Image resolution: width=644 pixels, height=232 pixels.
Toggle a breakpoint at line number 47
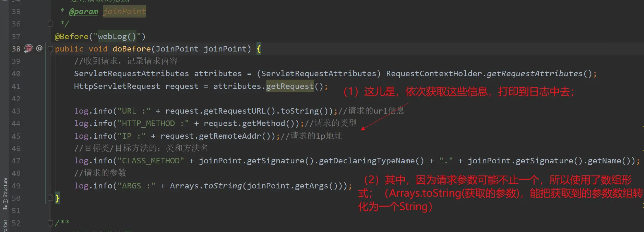pyautogui.click(x=16, y=161)
